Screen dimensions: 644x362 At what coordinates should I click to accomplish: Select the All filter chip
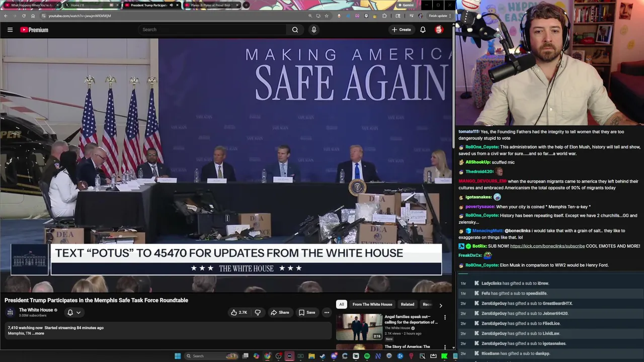[341, 304]
